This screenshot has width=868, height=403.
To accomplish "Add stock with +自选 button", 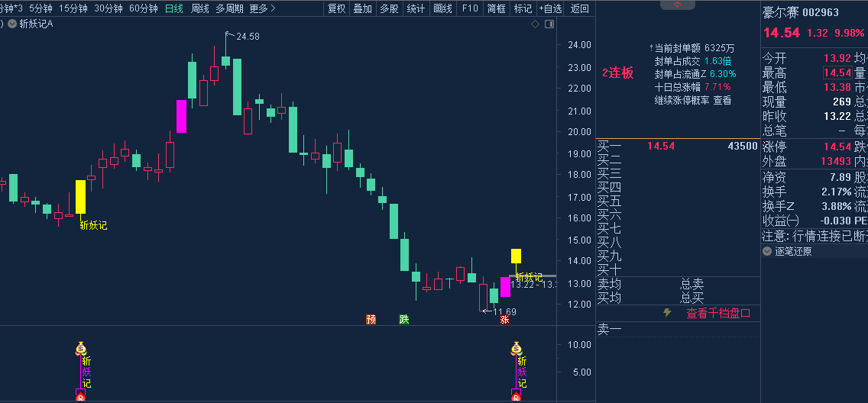I will [551, 8].
